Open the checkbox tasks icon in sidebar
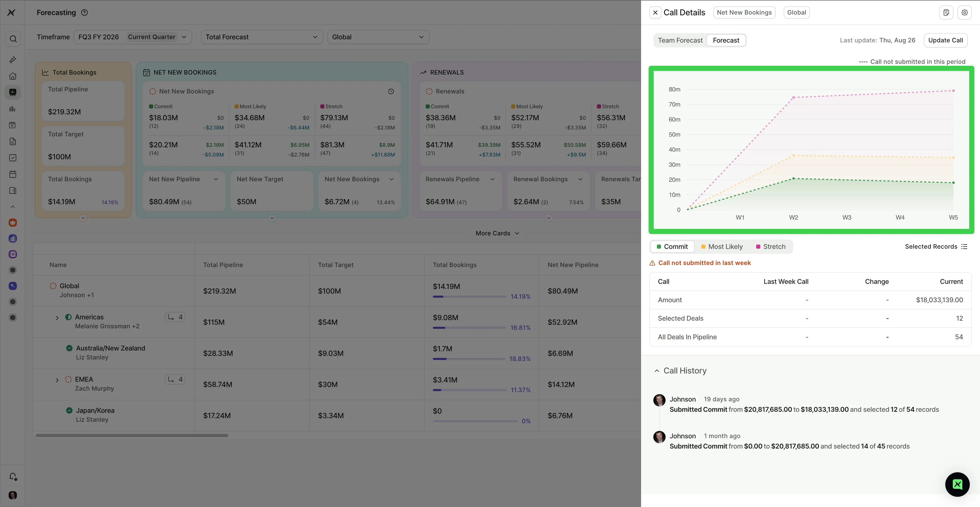 13,158
